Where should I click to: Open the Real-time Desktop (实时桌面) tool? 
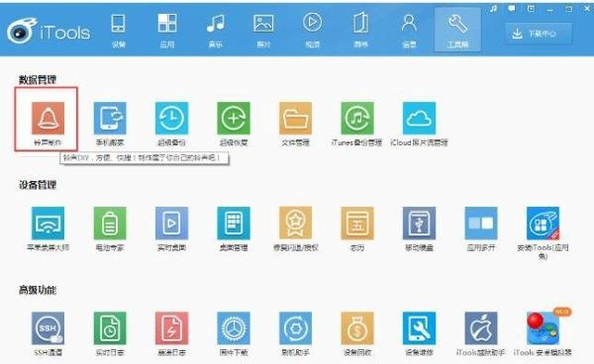(x=171, y=224)
